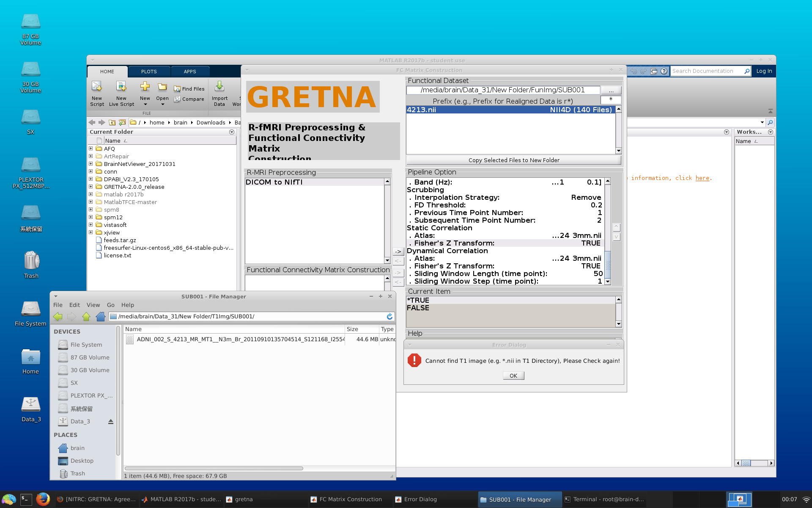Reload the File Manager folder view

(390, 316)
